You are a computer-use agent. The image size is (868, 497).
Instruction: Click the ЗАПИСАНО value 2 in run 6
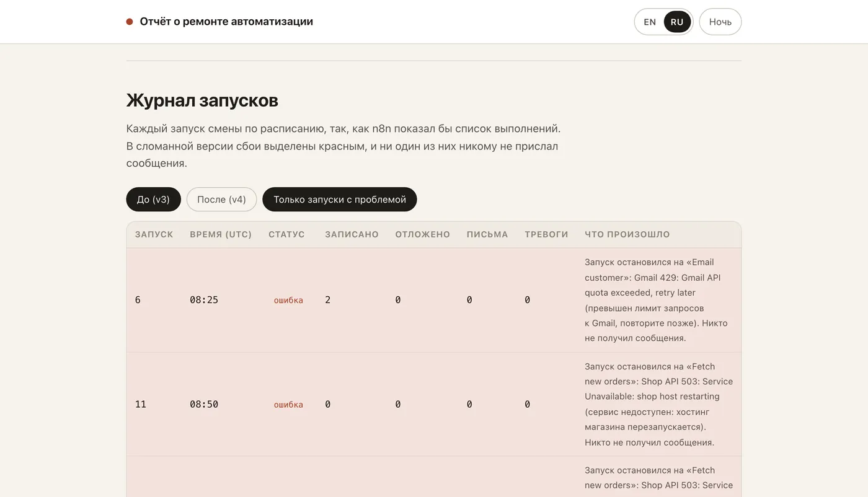[328, 300]
